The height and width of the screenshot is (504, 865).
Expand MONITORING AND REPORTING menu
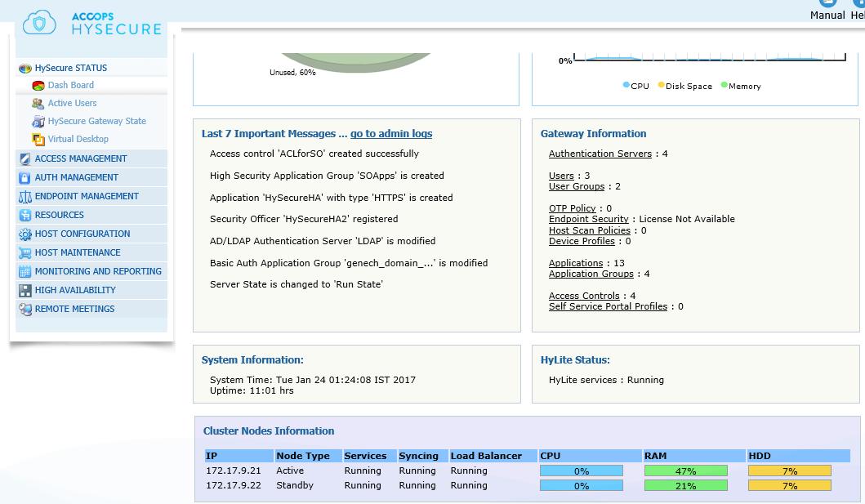click(98, 271)
